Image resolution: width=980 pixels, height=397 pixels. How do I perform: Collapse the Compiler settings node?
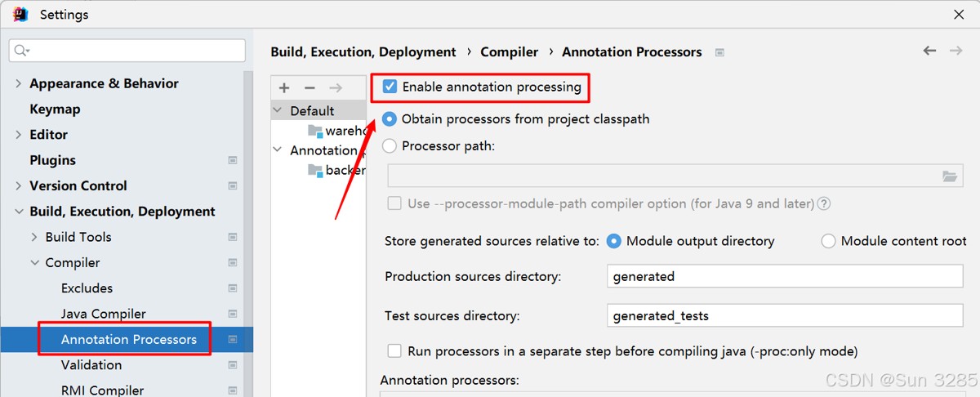tap(34, 263)
